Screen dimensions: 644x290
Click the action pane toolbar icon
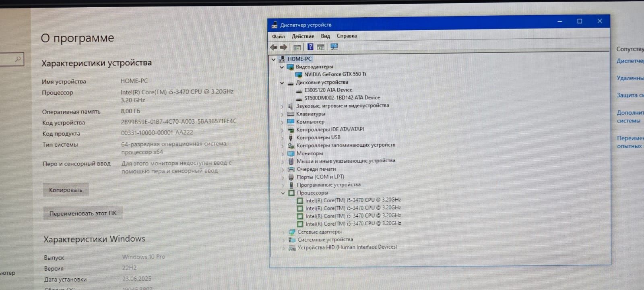(321, 47)
